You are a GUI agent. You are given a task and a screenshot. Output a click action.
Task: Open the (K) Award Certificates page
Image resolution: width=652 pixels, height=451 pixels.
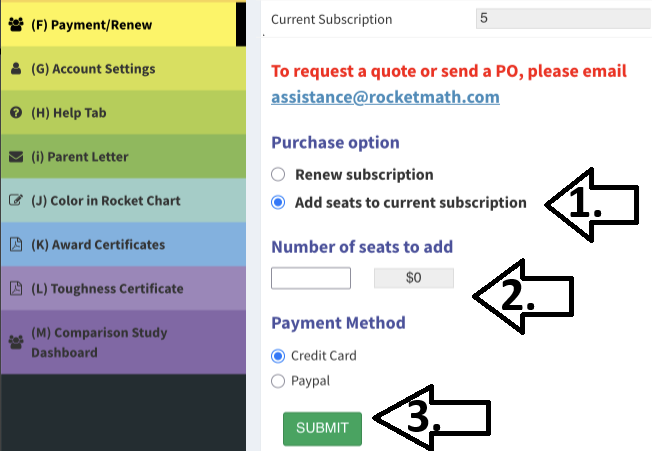pyautogui.click(x=98, y=245)
